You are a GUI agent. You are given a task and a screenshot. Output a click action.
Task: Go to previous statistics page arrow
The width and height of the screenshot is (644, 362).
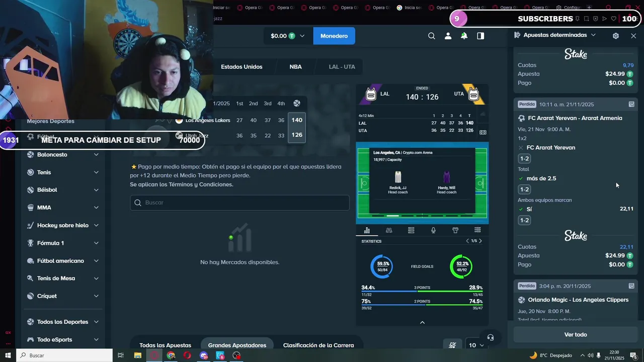[467, 241]
